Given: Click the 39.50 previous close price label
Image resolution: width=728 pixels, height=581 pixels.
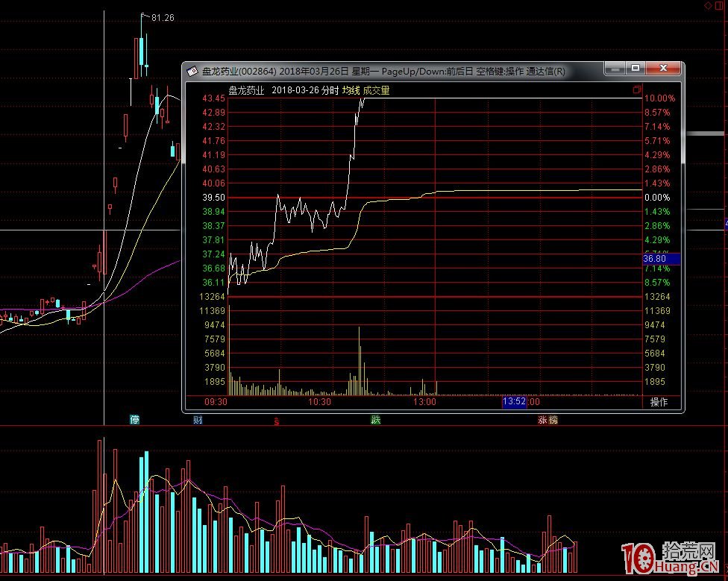Looking at the screenshot, I should point(213,198).
